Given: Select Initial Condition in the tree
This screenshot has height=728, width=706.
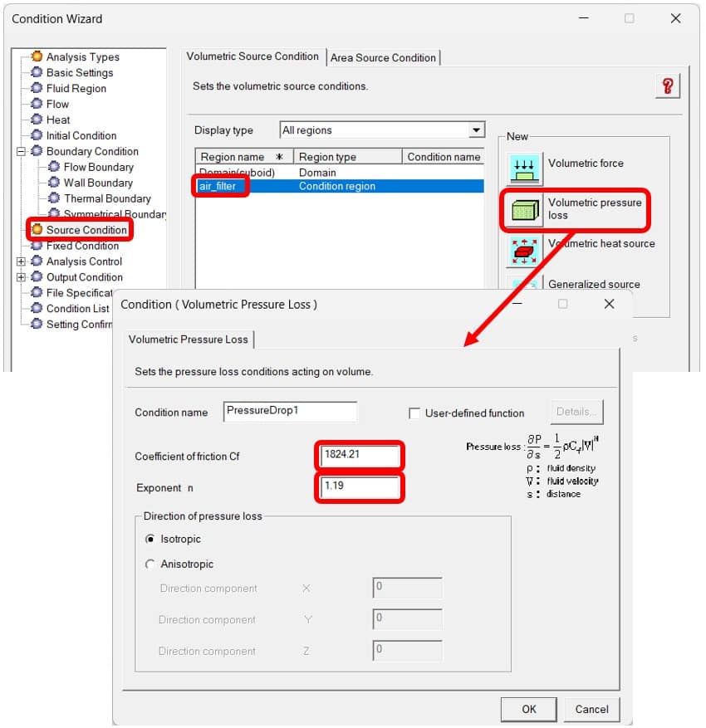Looking at the screenshot, I should click(x=81, y=135).
